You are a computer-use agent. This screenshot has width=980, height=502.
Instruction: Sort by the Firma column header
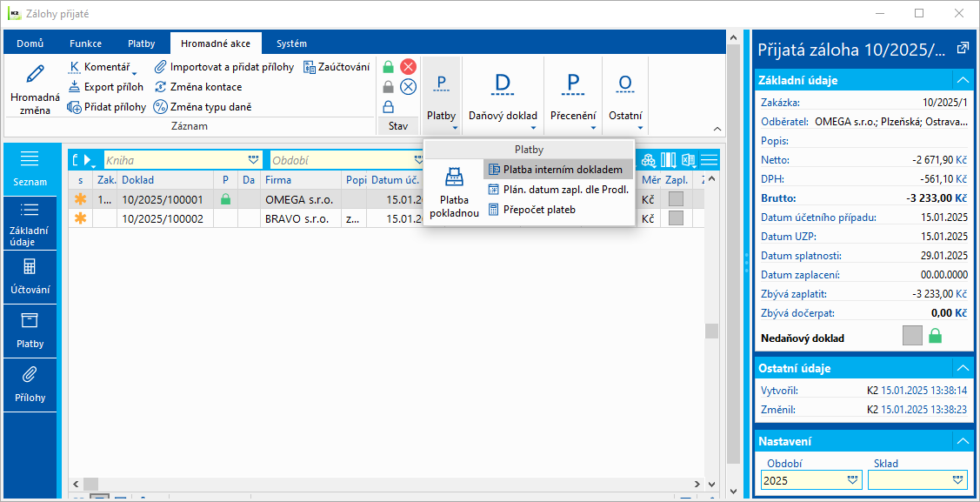(302, 180)
